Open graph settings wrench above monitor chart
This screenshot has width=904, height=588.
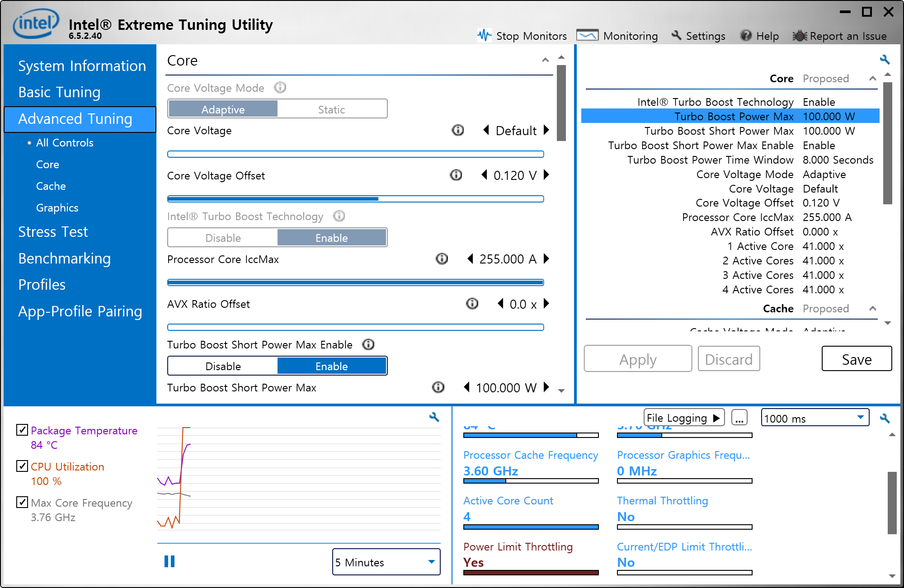click(434, 417)
